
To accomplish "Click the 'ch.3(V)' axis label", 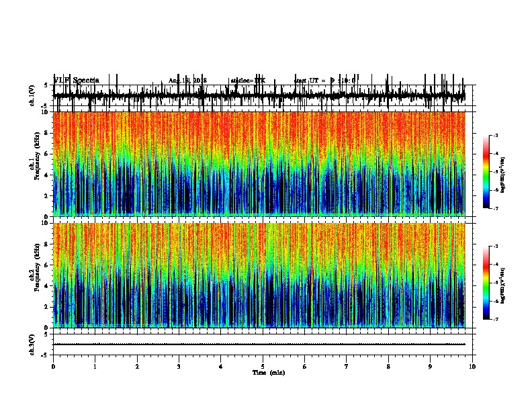I will [32, 345].
